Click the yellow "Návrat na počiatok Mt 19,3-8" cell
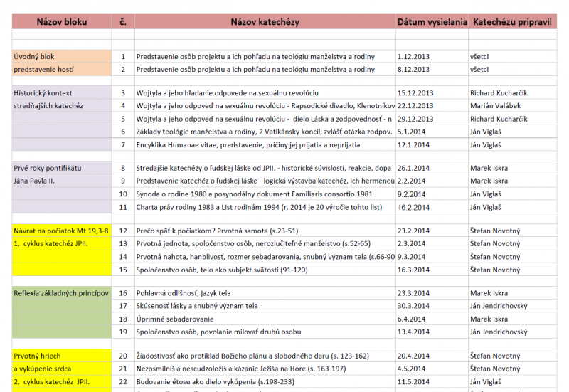 [60, 231]
